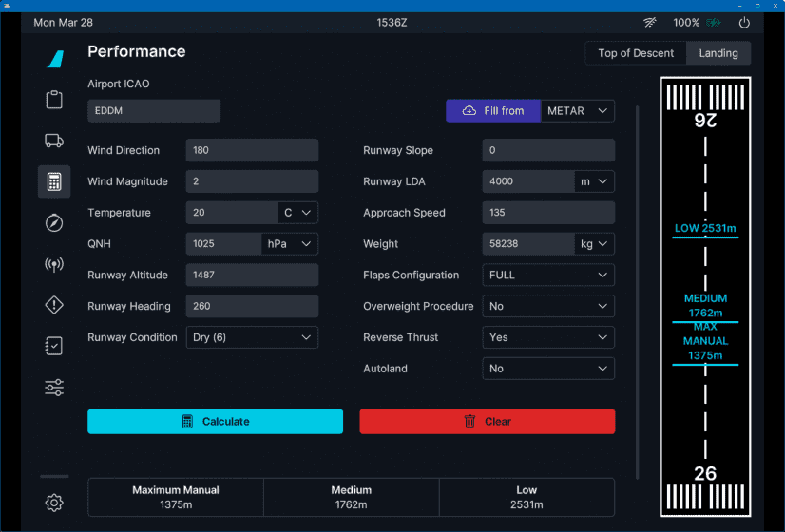785x532 pixels.
Task: Open the Settings gear in sidebar
Action: pyautogui.click(x=54, y=503)
